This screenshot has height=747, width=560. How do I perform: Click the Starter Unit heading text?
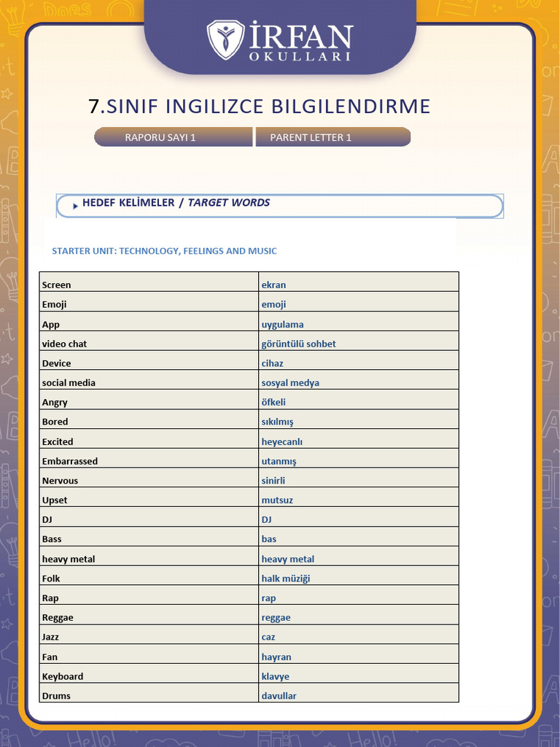[164, 251]
